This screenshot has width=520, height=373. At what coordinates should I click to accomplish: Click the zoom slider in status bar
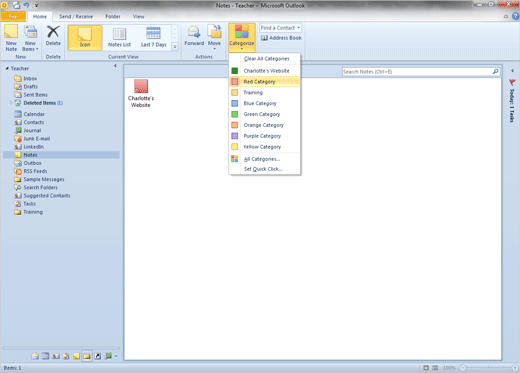[489, 368]
